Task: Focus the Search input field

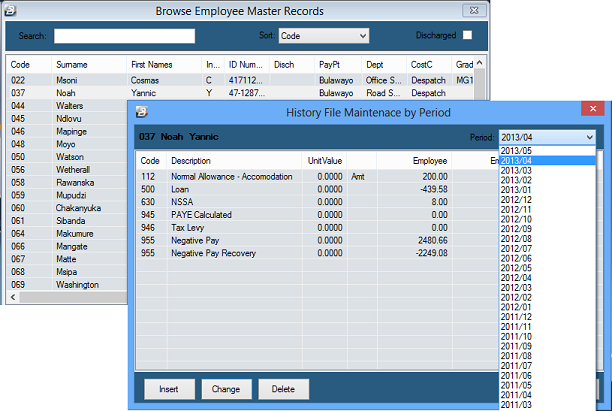Action: click(x=125, y=36)
